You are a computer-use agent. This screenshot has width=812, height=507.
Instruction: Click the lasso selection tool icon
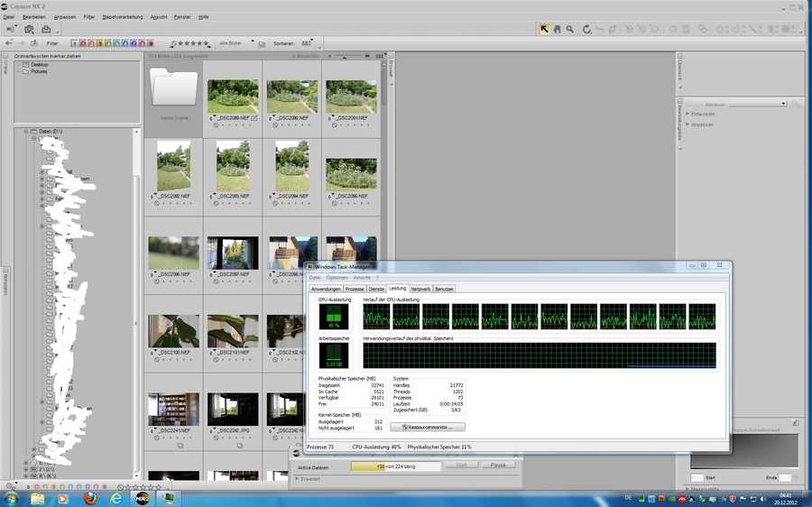(738, 29)
